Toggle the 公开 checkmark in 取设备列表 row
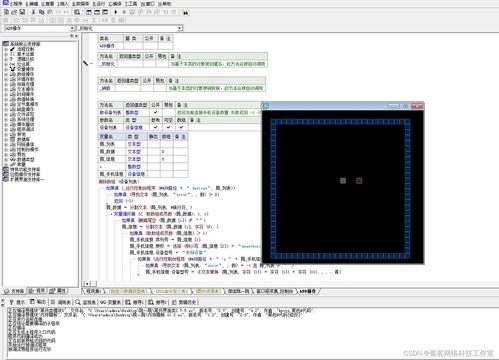Screen dimensions: 499x360 pyautogui.click(x=155, y=112)
